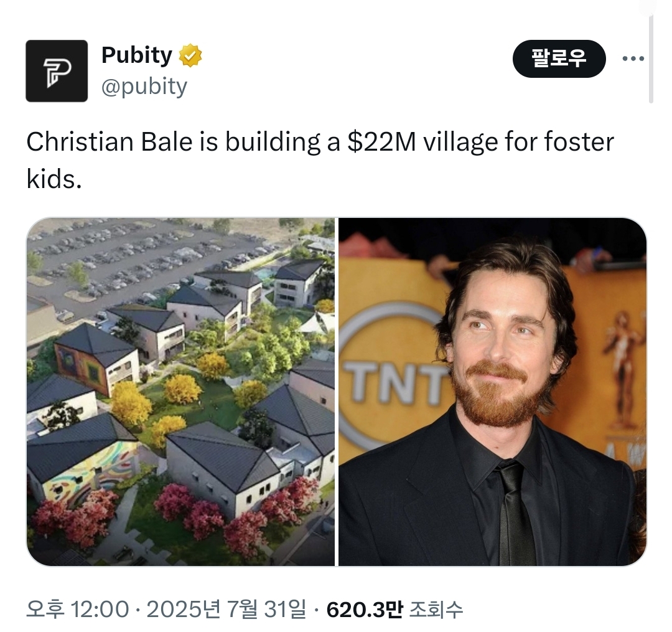Open the bearded man red-carpet photo
The height and width of the screenshot is (632, 672).
(492, 392)
